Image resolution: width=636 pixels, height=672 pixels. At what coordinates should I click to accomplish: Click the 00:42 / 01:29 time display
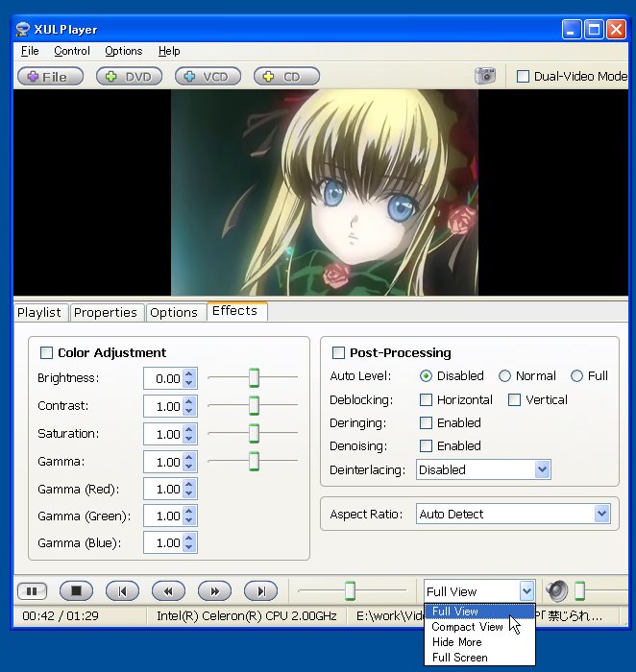pos(61,616)
